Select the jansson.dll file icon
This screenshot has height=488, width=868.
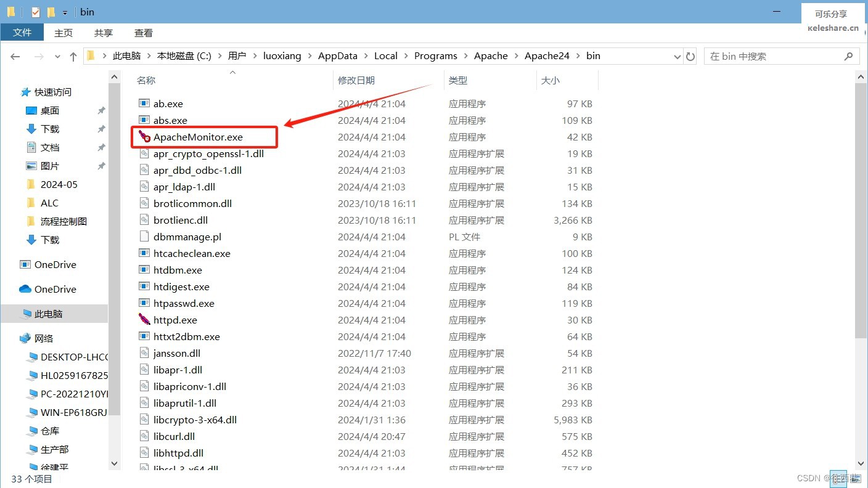coord(144,353)
